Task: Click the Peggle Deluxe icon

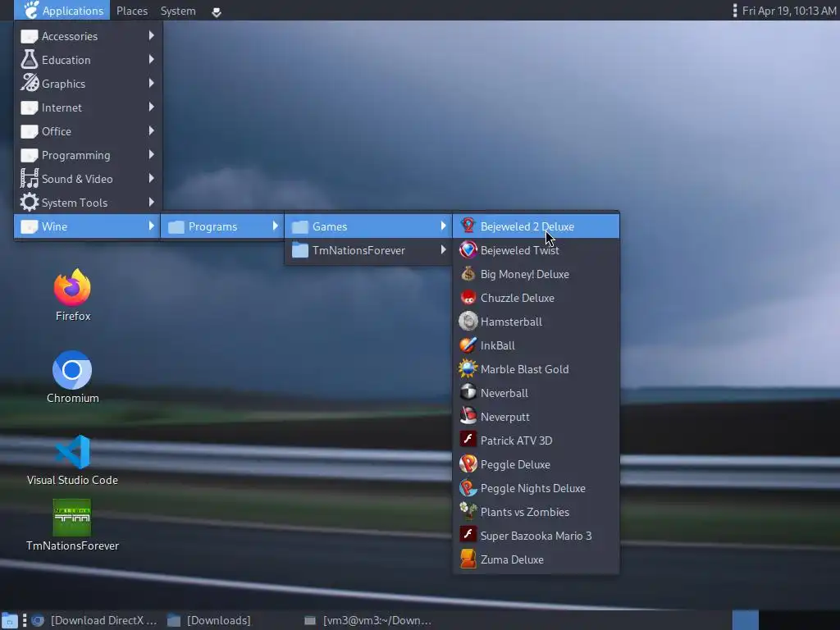Action: coord(468,464)
